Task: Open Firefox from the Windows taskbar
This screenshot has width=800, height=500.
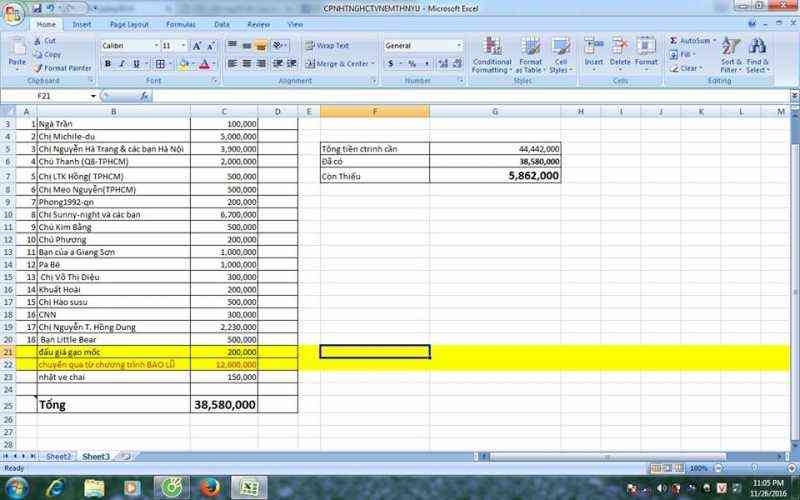Action: click(x=209, y=487)
